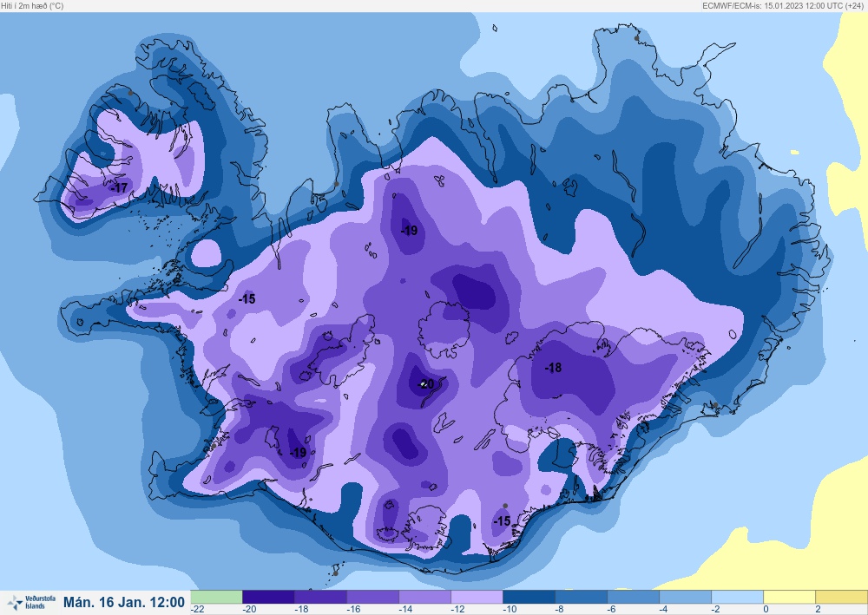This screenshot has height=615, width=868.
Task: Click the -18 temperature label on Vatnajökull glacier
Action: tap(553, 367)
